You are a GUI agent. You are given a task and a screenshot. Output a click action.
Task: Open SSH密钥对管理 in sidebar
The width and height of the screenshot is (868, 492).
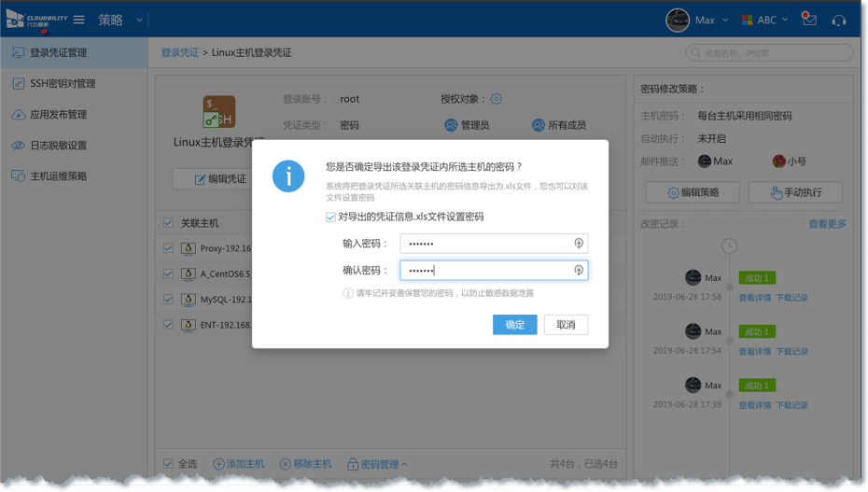63,84
